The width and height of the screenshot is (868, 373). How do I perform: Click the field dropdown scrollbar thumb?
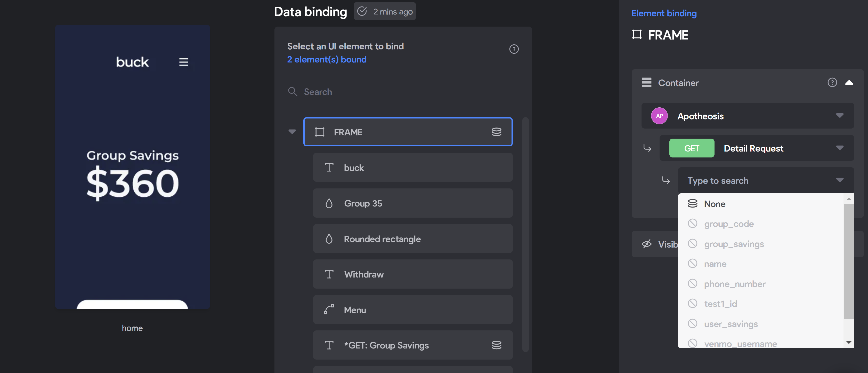(848, 261)
